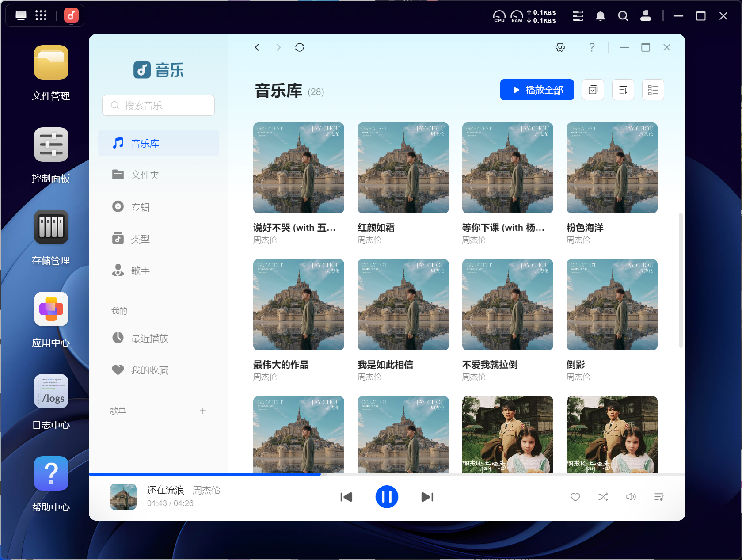Open the volume control
The height and width of the screenshot is (560, 742).
pos(631,497)
